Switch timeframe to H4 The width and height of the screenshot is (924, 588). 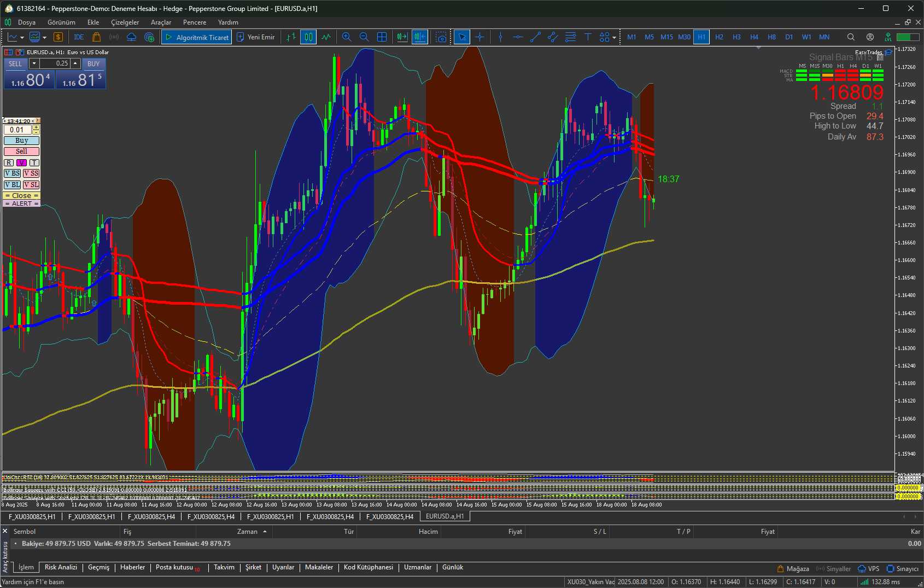[x=754, y=37]
